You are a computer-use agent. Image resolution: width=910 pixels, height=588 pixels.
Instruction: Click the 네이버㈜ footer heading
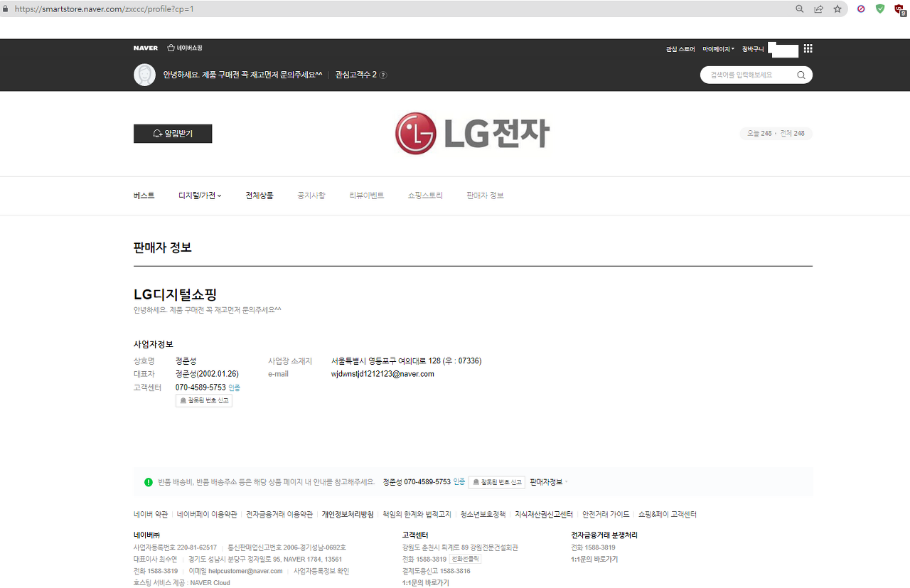(146, 535)
